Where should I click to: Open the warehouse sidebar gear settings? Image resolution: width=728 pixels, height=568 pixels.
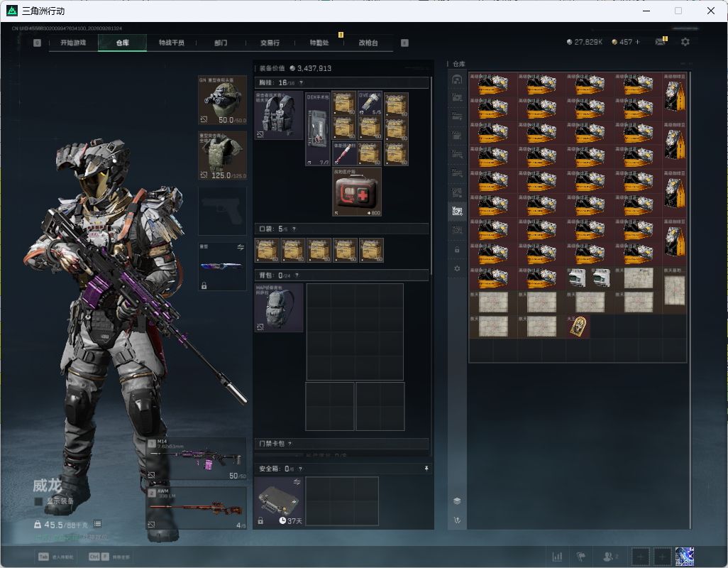tap(457, 268)
